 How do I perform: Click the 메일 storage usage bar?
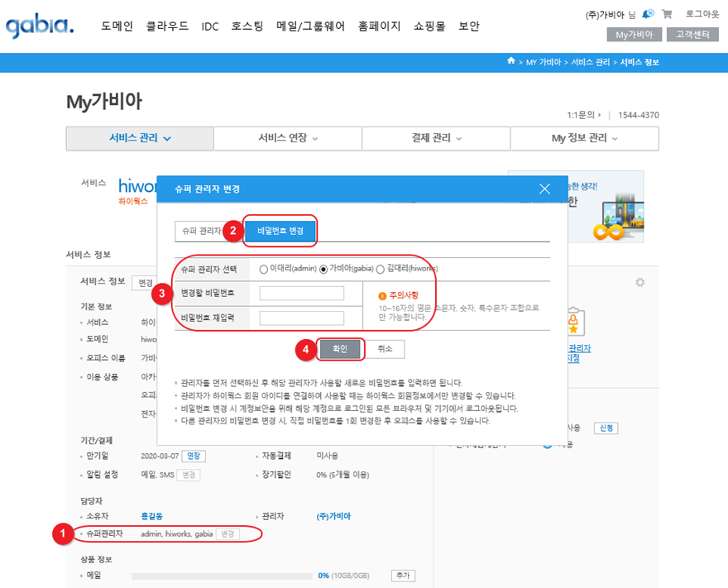tap(222, 576)
